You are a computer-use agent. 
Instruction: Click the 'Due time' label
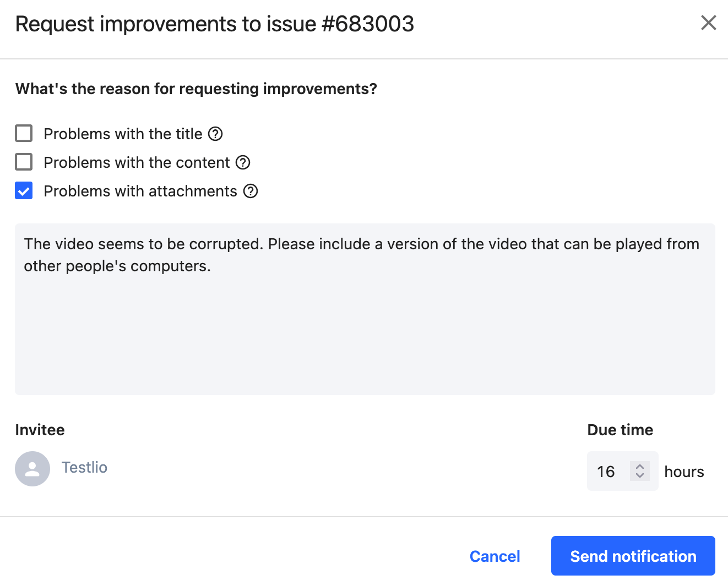click(620, 429)
